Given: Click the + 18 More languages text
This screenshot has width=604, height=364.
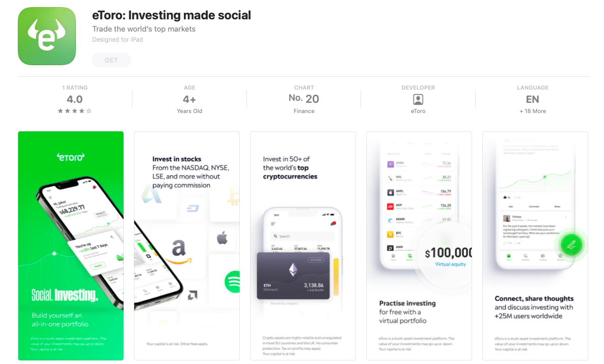Looking at the screenshot, I should pos(532,111).
